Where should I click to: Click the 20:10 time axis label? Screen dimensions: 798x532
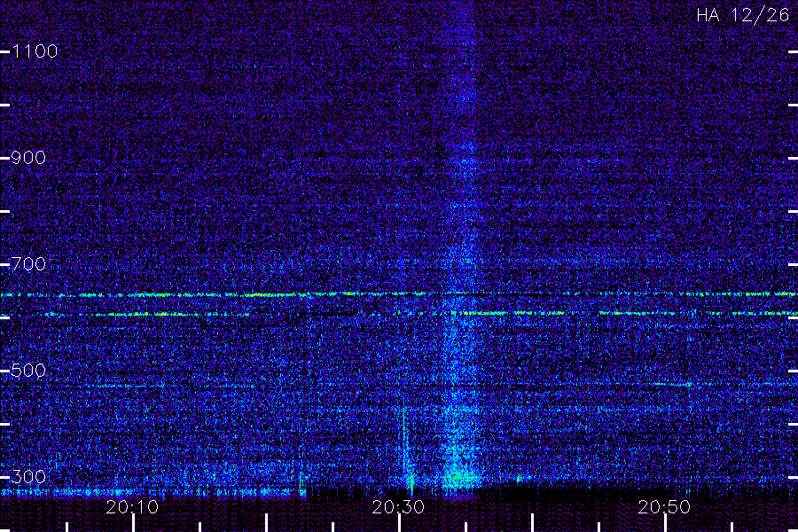point(132,507)
